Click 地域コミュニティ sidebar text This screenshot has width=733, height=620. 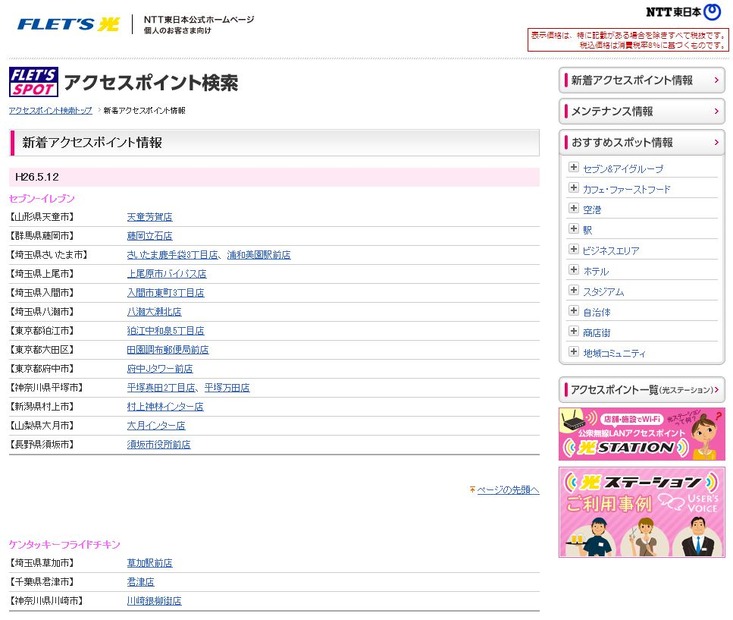point(614,353)
